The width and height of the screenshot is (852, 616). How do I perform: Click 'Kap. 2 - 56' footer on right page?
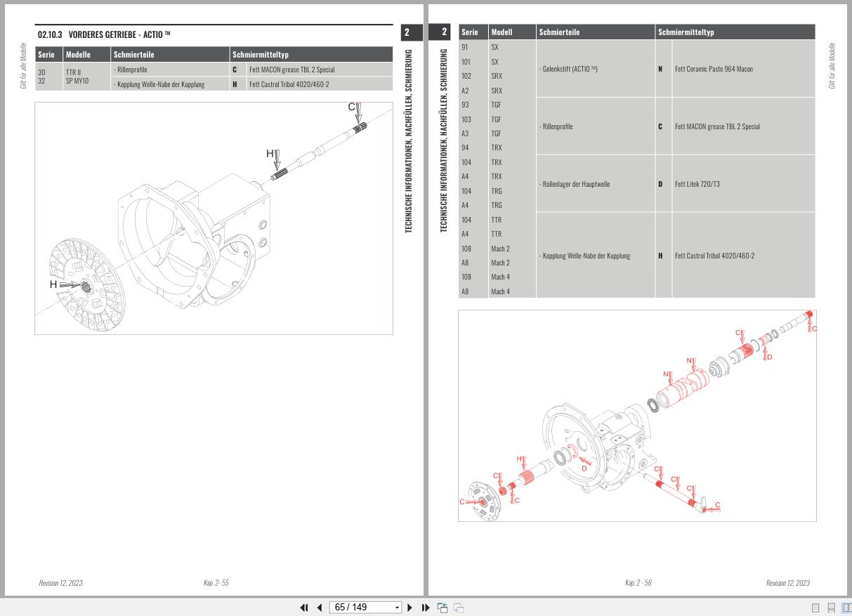pyautogui.click(x=638, y=583)
